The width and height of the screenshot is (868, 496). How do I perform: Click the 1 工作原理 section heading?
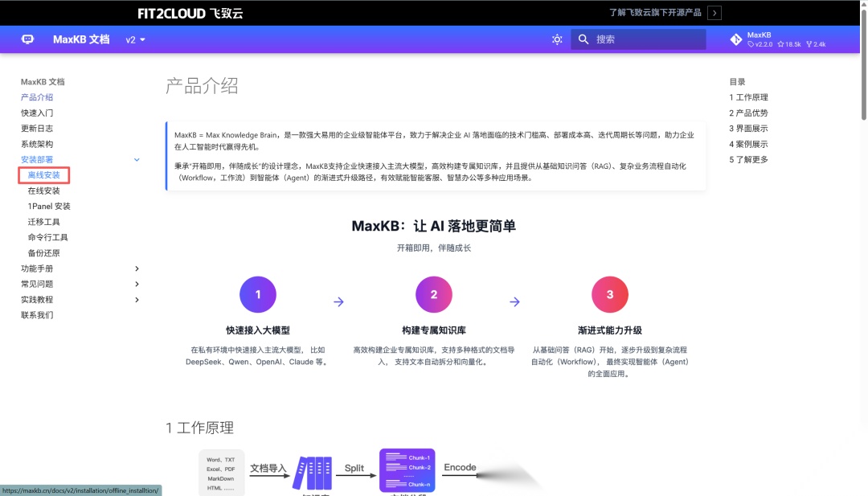point(200,428)
